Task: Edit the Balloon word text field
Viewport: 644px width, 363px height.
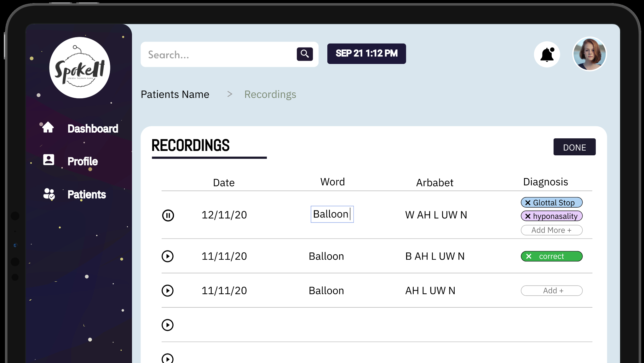Action: 332,214
